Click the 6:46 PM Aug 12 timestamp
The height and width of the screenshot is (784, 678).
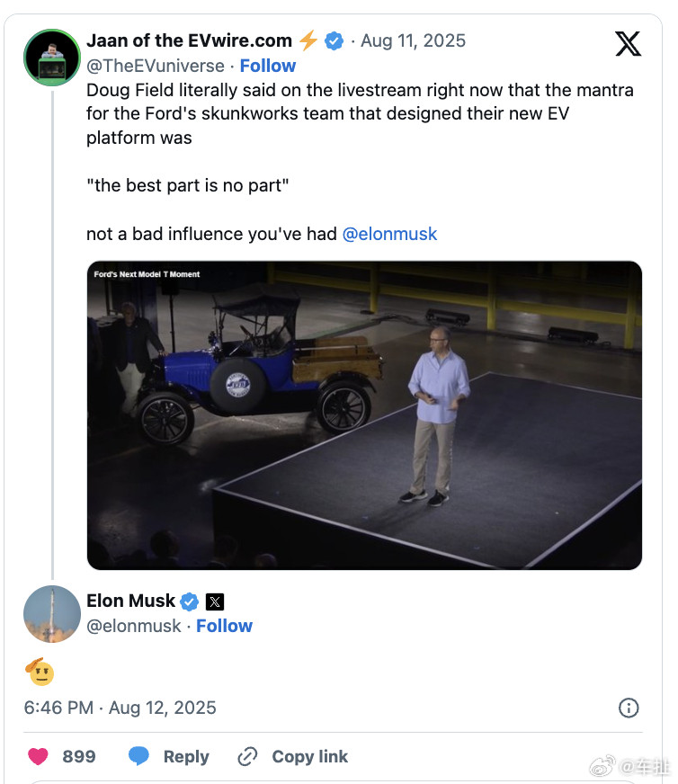click(120, 708)
